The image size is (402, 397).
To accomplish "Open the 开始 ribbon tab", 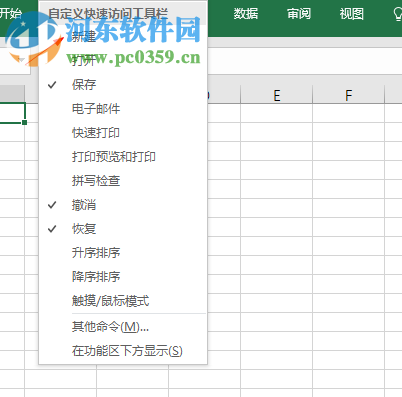I will (x=11, y=14).
